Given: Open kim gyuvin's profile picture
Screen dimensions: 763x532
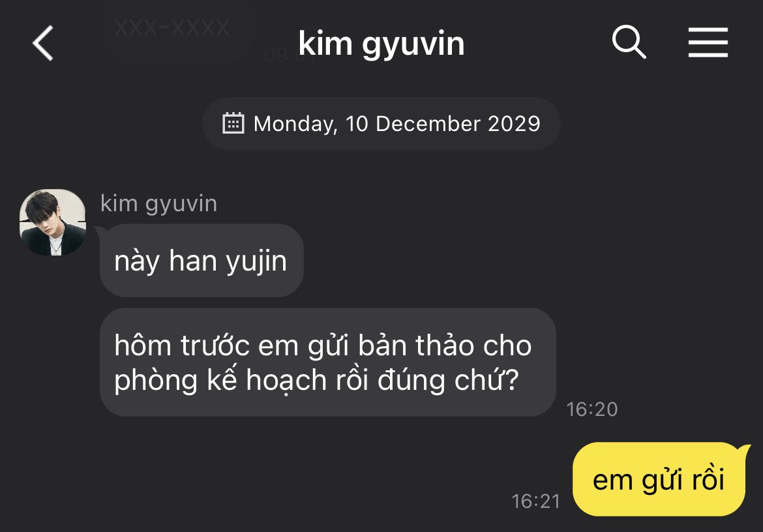Looking at the screenshot, I should point(53,222).
